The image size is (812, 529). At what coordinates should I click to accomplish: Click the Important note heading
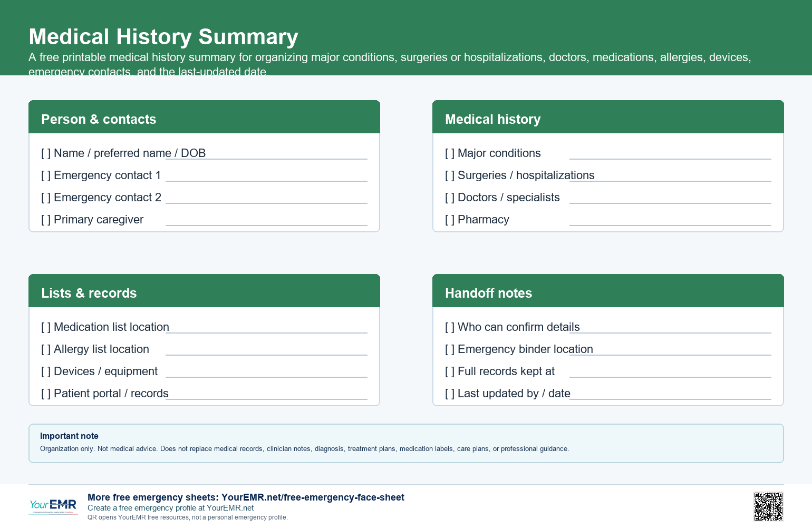[x=69, y=436]
